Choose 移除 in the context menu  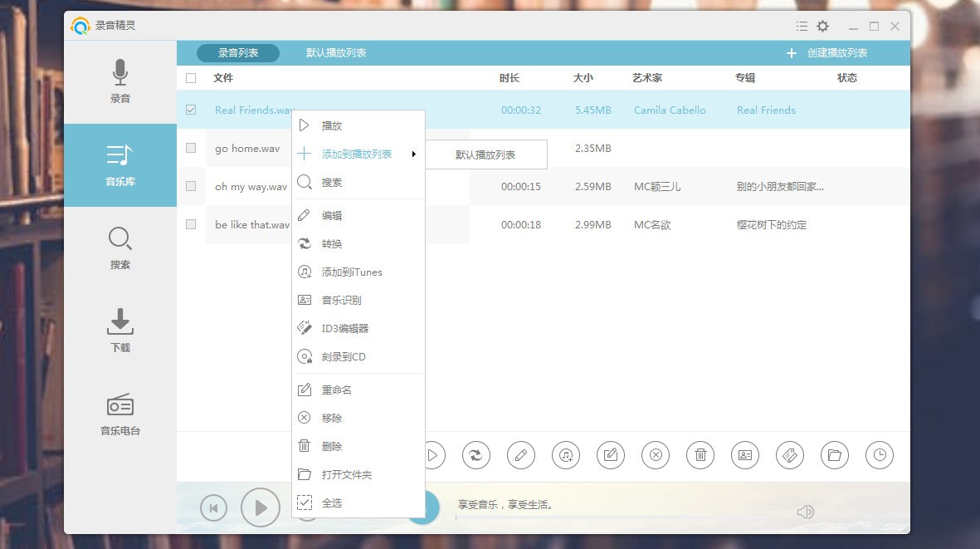pyautogui.click(x=358, y=419)
